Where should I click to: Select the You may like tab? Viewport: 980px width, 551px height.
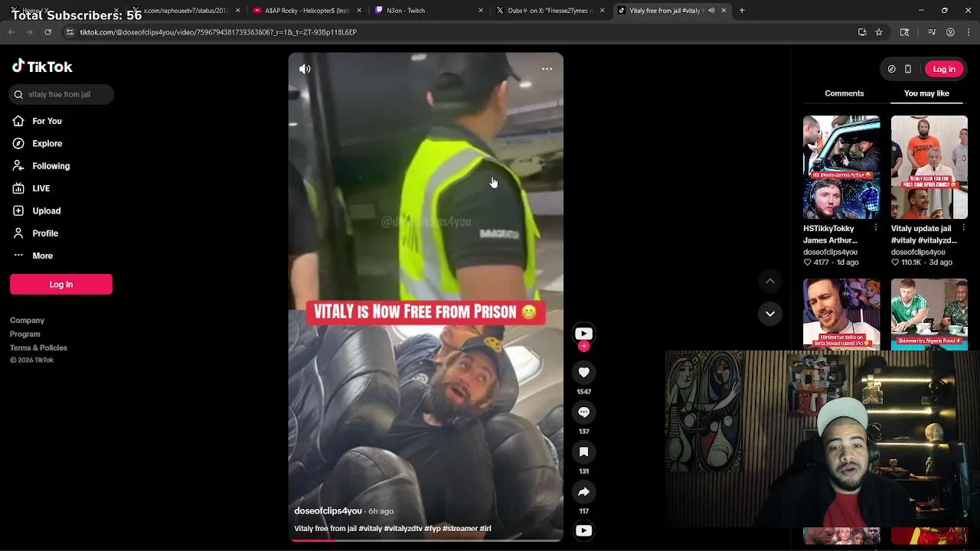coord(926,93)
